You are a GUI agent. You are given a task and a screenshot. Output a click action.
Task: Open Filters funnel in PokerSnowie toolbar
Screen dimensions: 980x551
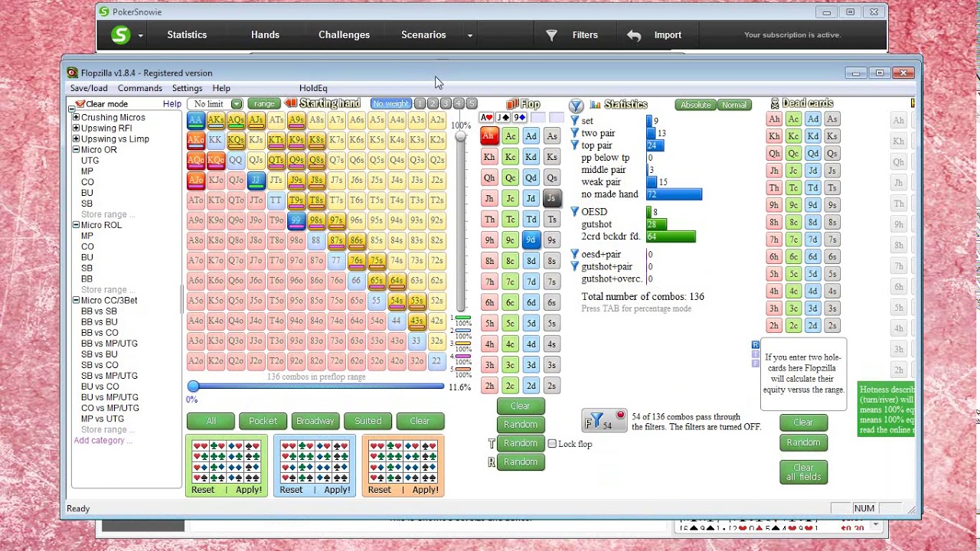tap(551, 35)
